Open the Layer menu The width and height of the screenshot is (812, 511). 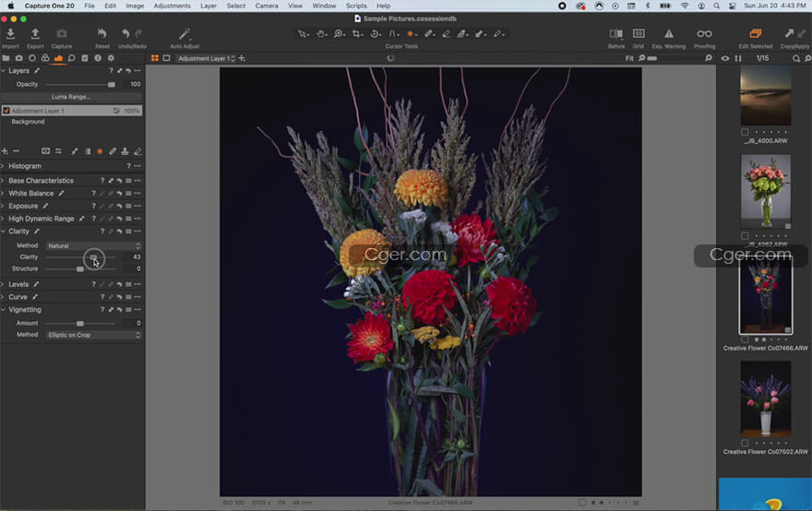(x=209, y=6)
